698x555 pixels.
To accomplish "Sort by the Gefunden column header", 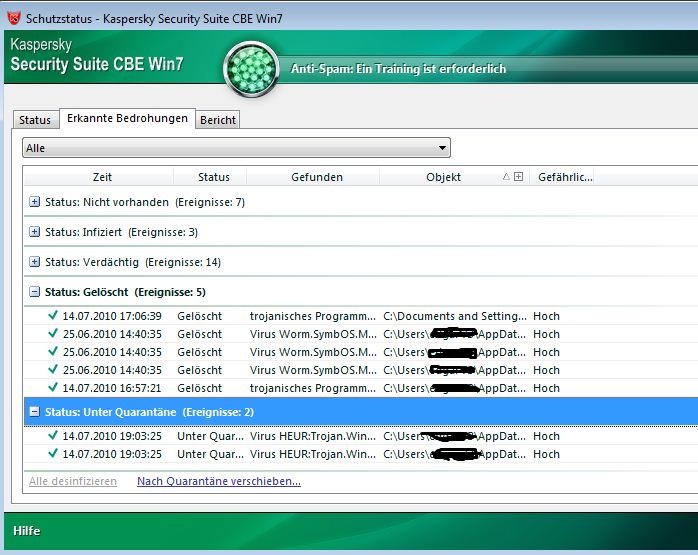I will point(317,177).
